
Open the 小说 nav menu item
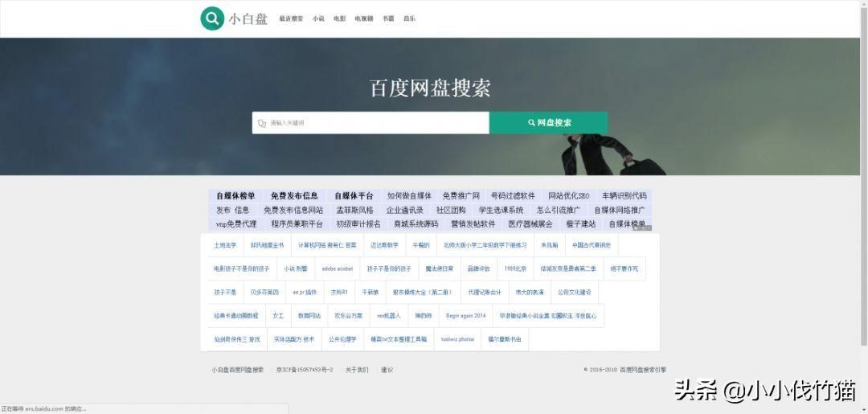[x=319, y=18]
